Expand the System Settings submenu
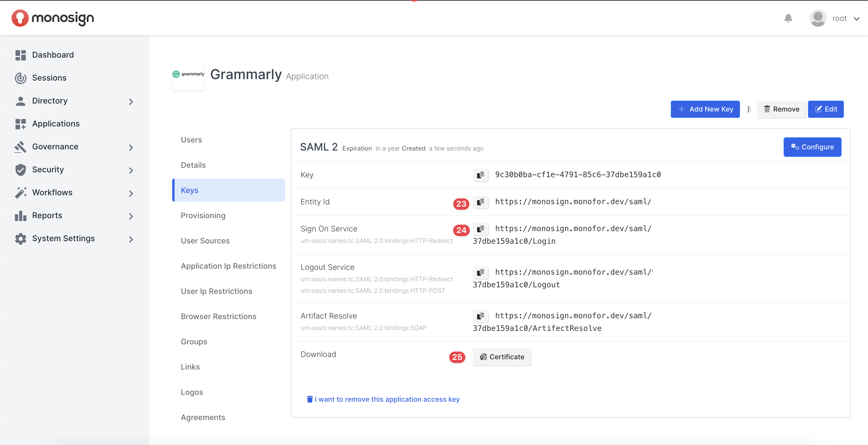 (131, 239)
